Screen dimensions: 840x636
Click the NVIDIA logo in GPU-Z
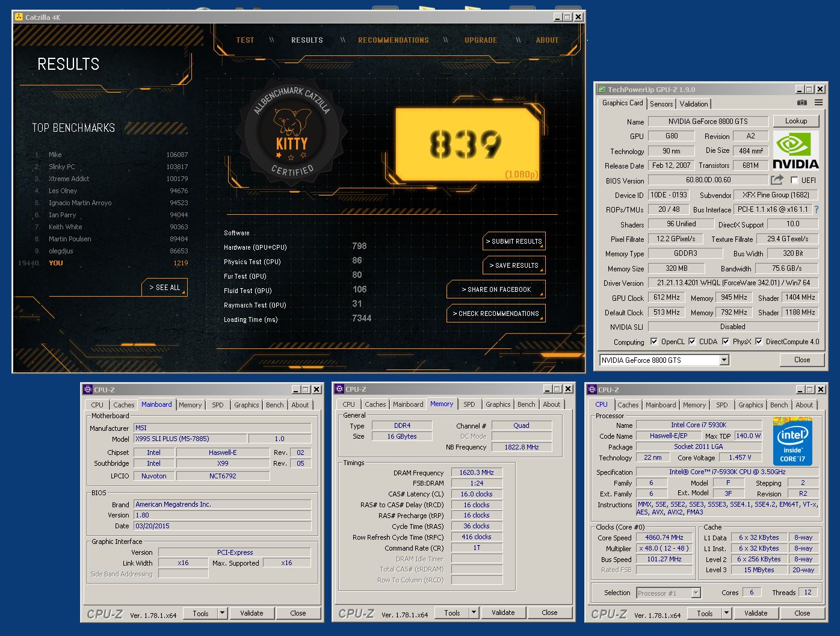coord(795,150)
